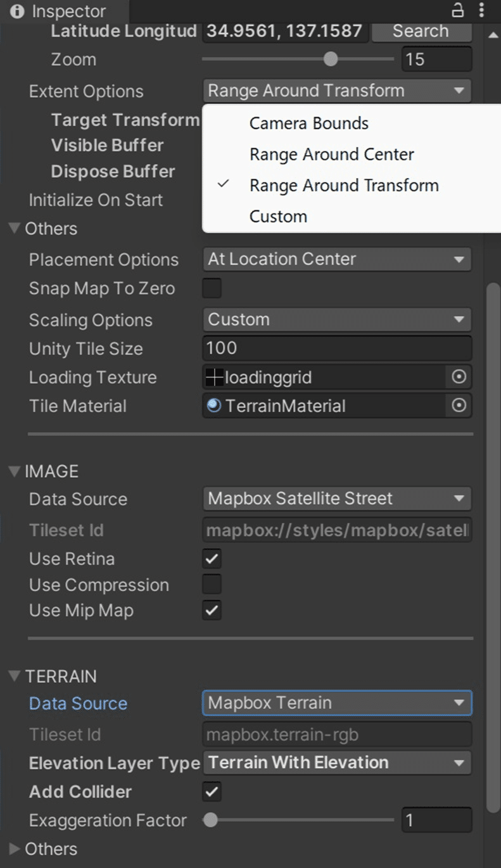The image size is (501, 868).
Task: Open the Elevation Layer Type dropdown
Action: (x=336, y=763)
